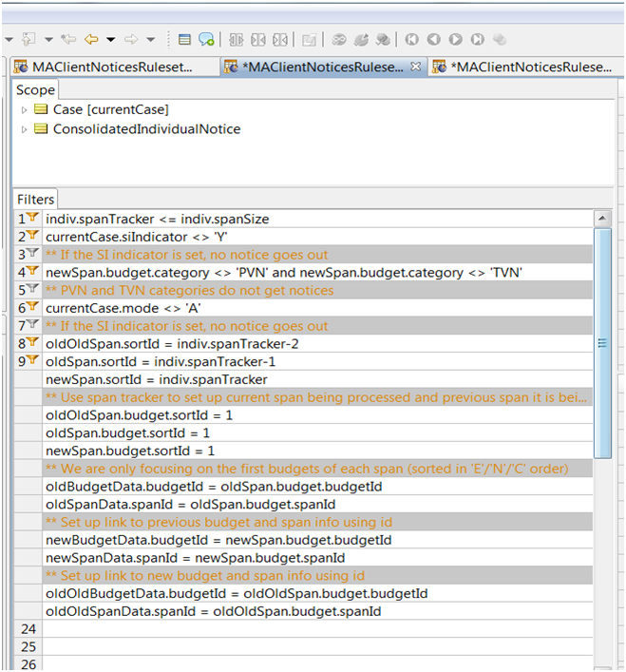Click the greyed edit pencil icon in the toolbar

point(309,40)
